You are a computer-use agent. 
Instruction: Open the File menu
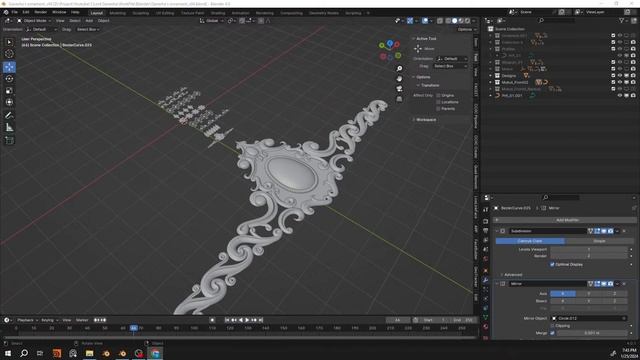[x=14, y=13]
